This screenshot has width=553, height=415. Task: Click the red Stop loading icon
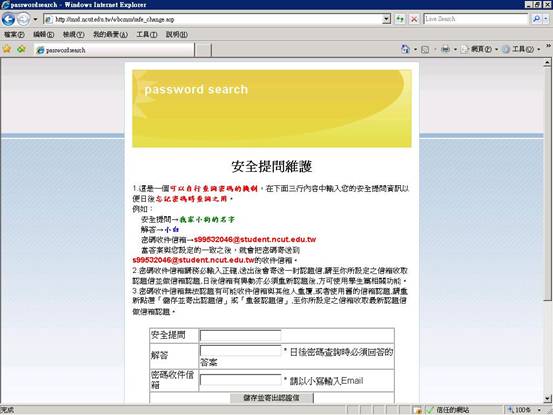pos(414,19)
